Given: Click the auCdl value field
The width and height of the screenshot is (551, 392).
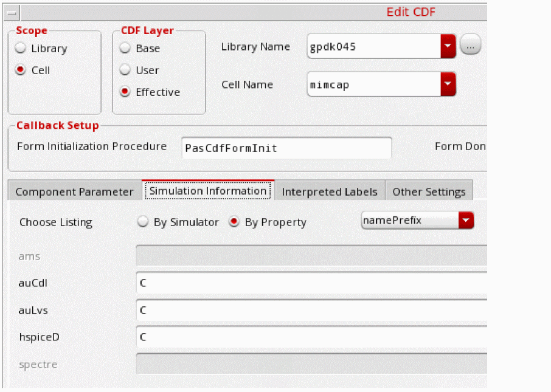Looking at the screenshot, I should [x=312, y=283].
